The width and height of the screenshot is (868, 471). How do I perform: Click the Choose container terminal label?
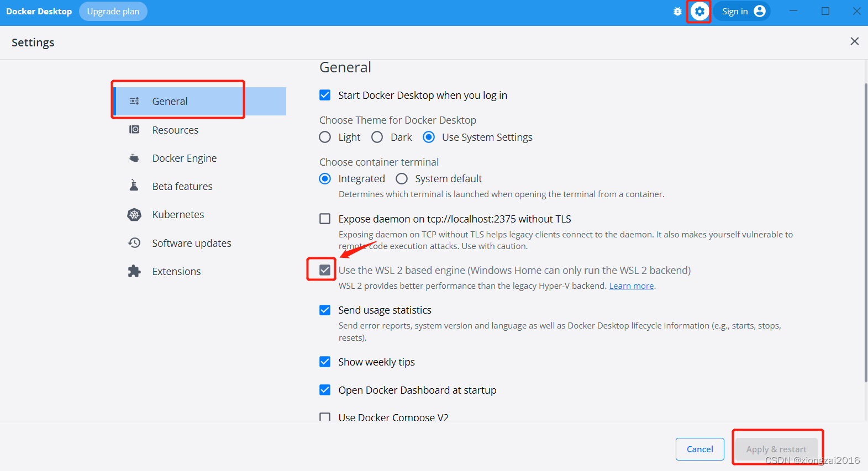click(379, 162)
